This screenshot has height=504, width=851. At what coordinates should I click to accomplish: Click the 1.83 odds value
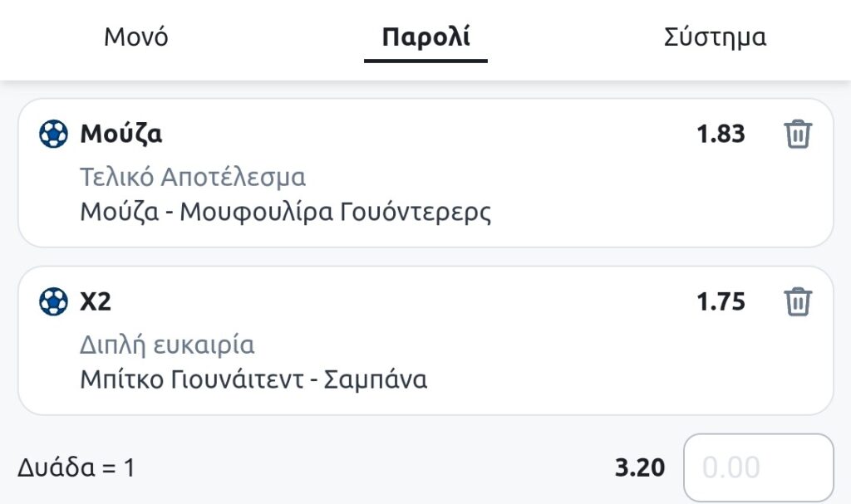[x=721, y=135]
